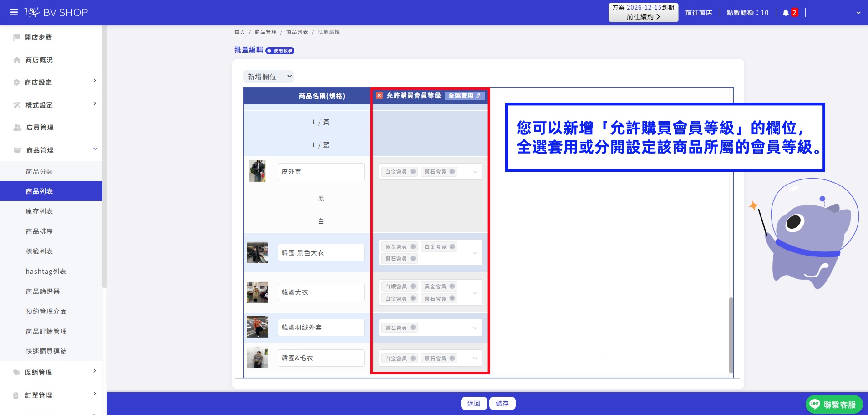Image resolution: width=868 pixels, height=415 pixels.
Task: Expand member level dropdown for 韓國大衣
Action: [475, 292]
